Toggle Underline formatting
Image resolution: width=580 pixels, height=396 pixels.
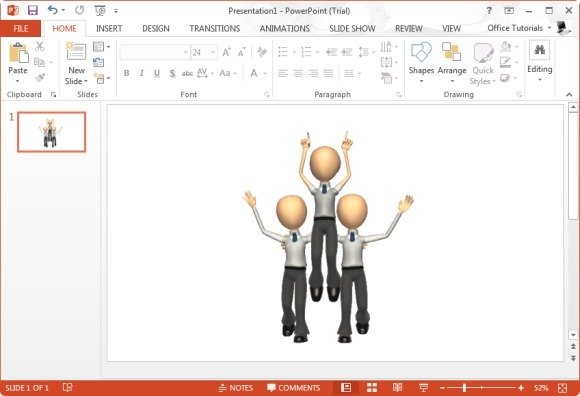pos(157,73)
